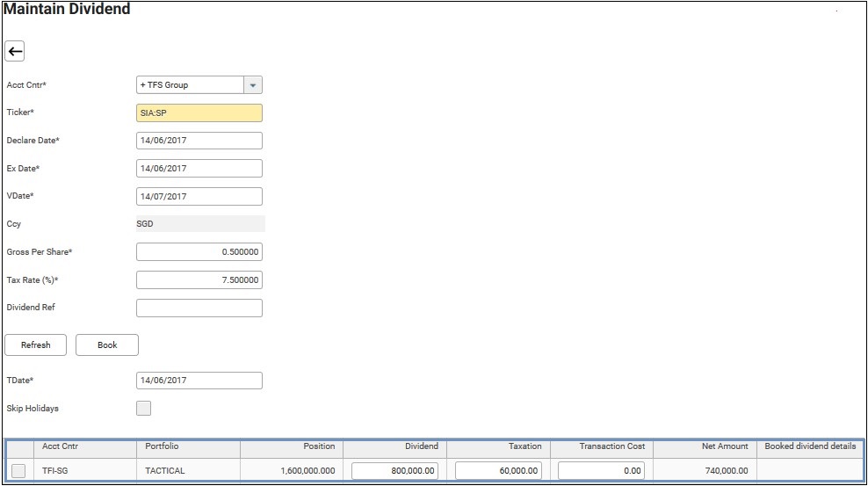868x486 pixels.
Task: Click the Ticker field SIA:SP
Action: click(x=199, y=112)
